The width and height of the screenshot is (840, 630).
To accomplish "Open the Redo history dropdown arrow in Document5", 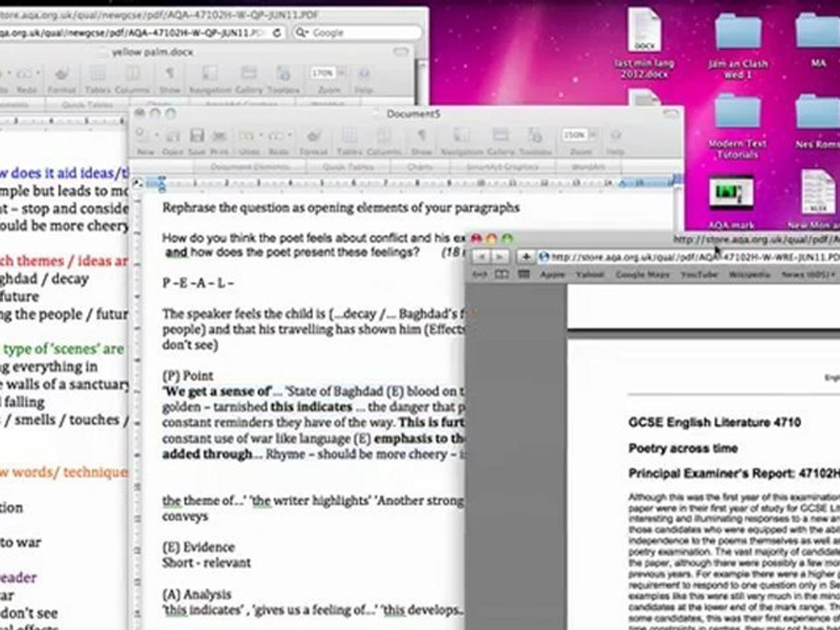I will [290, 136].
